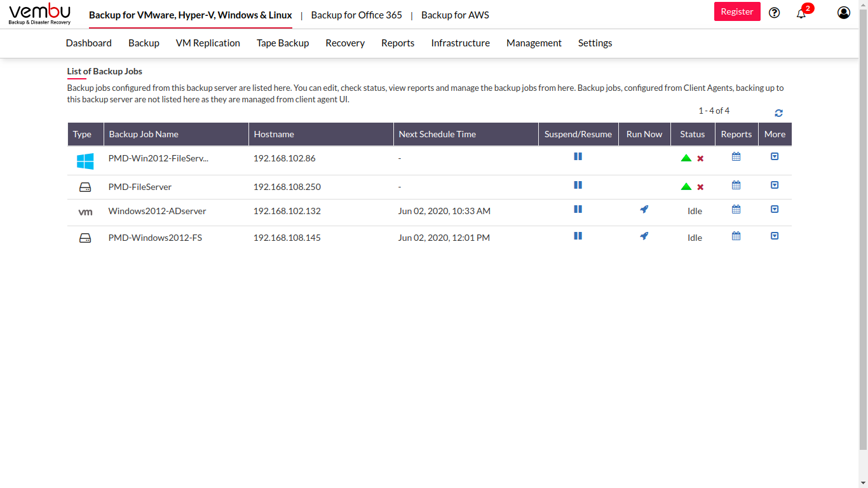Image resolution: width=868 pixels, height=488 pixels.
Task: Click the Vembu logo
Action: click(x=40, y=14)
